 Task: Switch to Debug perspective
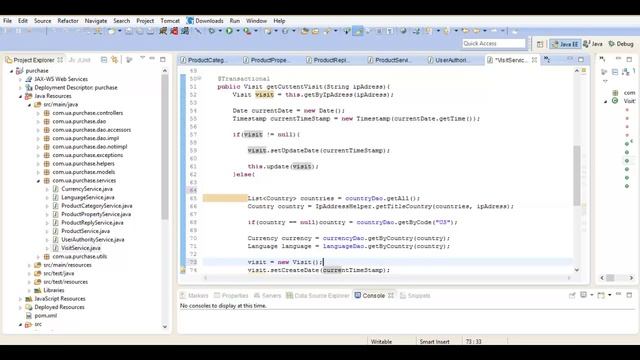coord(621,44)
